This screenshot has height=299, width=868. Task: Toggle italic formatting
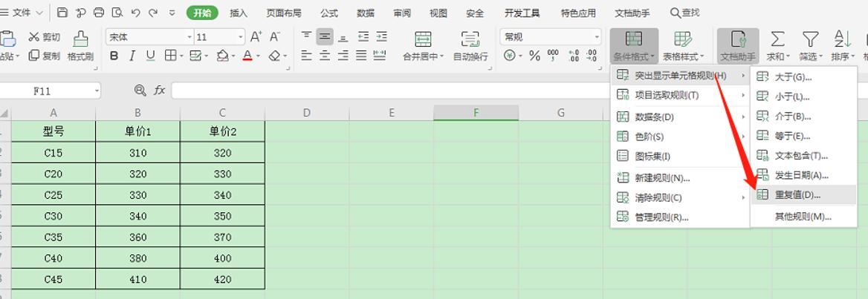[x=132, y=56]
